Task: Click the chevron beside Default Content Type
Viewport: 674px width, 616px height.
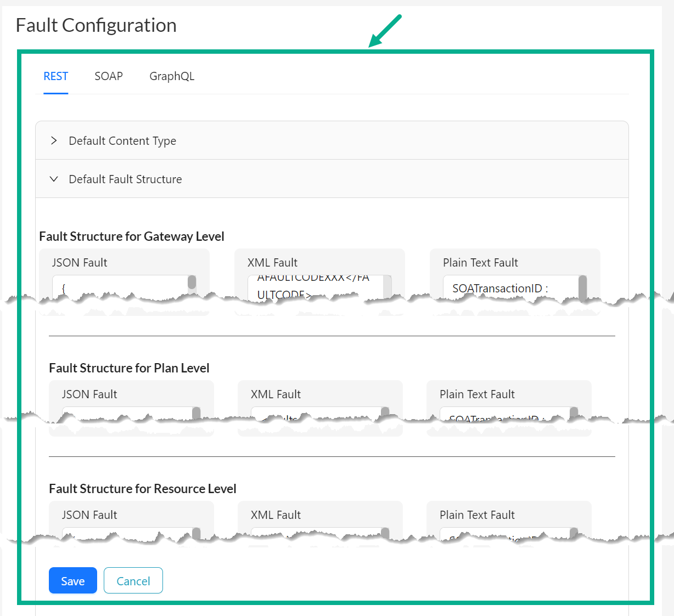Action: coord(54,140)
